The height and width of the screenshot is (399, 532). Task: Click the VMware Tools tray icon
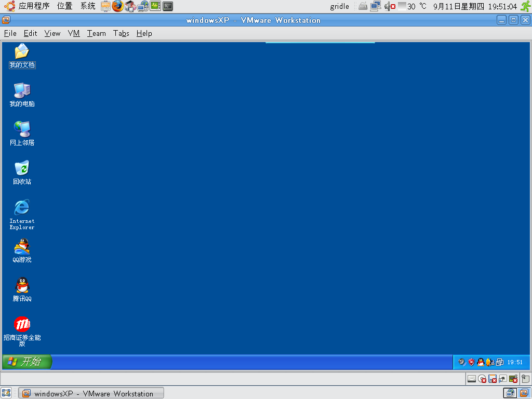coord(500,362)
